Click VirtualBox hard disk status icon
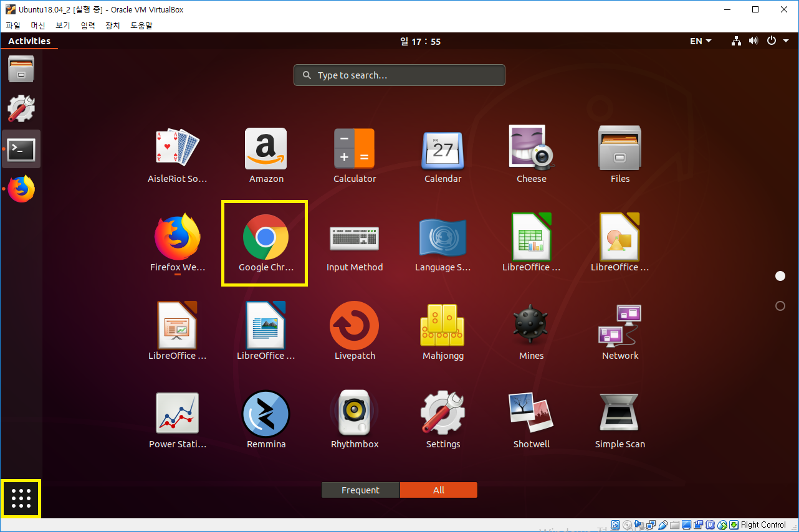 click(615, 525)
